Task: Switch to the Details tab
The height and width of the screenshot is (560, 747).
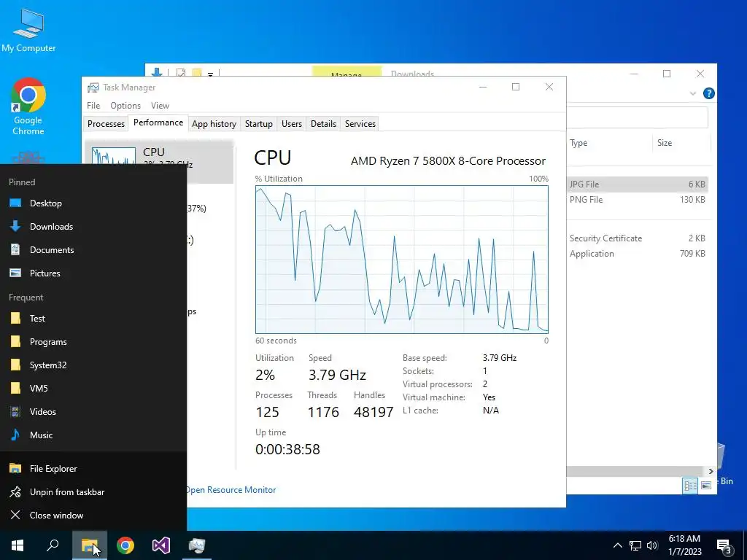Action: pos(323,124)
